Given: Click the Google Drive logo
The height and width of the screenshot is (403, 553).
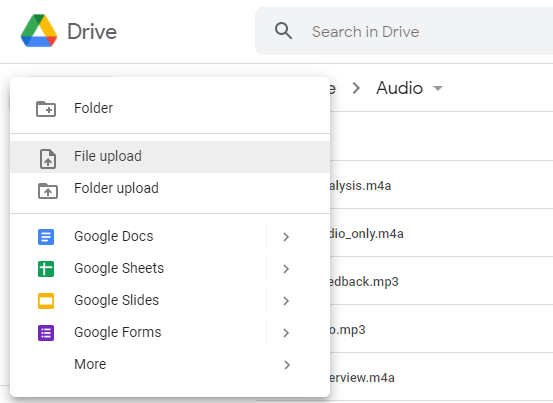Looking at the screenshot, I should (39, 31).
